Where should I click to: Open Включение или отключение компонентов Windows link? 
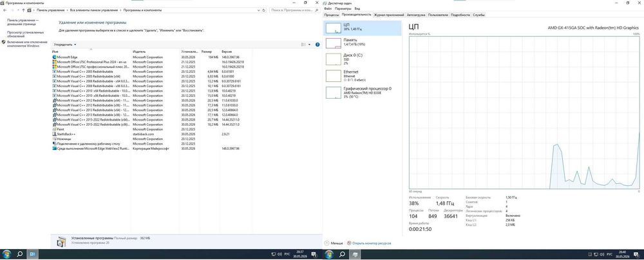[27, 44]
